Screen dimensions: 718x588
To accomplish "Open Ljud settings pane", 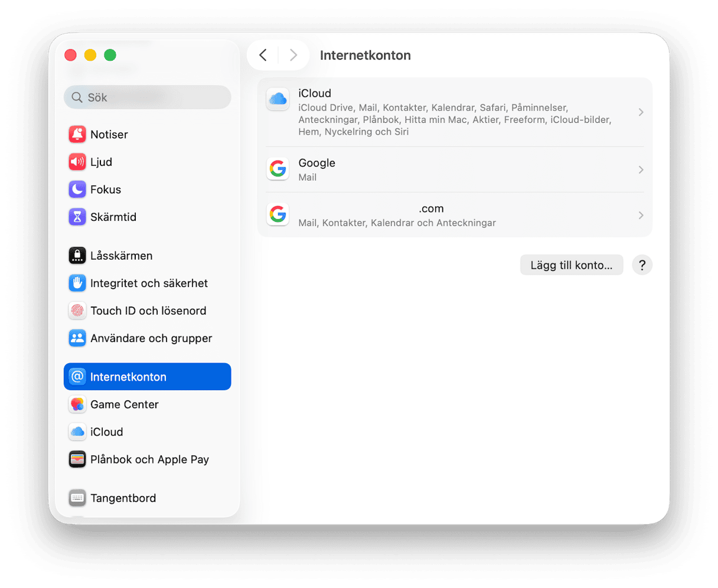I will (147, 162).
